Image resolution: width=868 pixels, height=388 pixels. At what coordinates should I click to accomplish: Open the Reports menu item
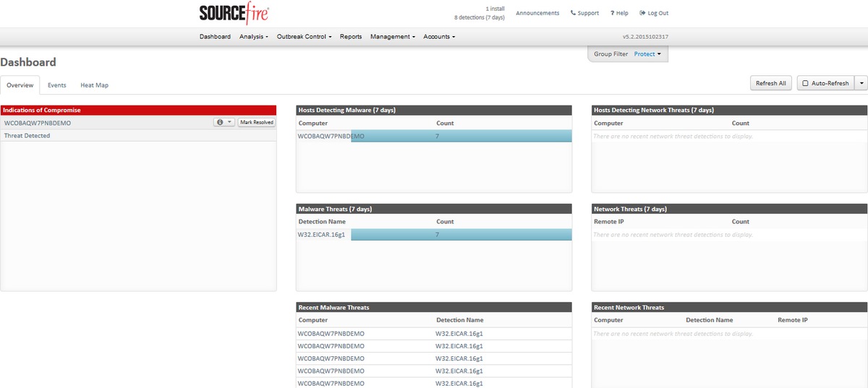tap(351, 36)
